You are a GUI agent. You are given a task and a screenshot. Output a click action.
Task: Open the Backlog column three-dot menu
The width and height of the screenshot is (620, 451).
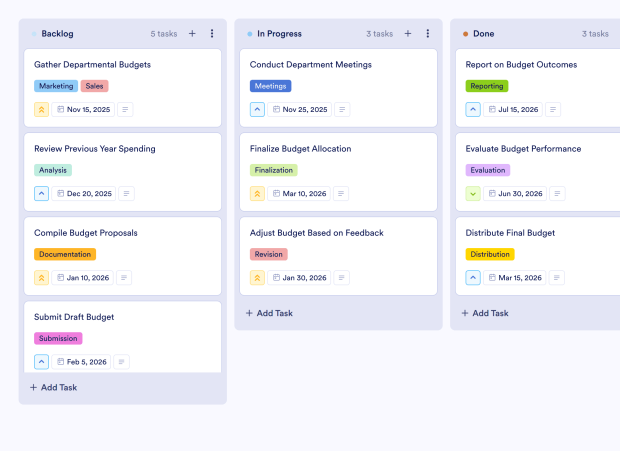tap(212, 34)
